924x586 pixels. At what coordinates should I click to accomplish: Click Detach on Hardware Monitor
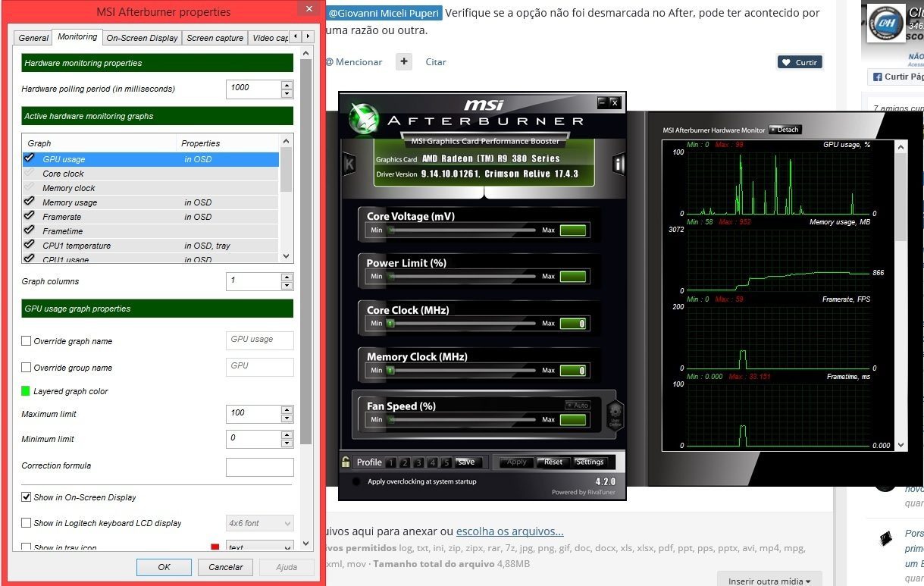tap(785, 130)
